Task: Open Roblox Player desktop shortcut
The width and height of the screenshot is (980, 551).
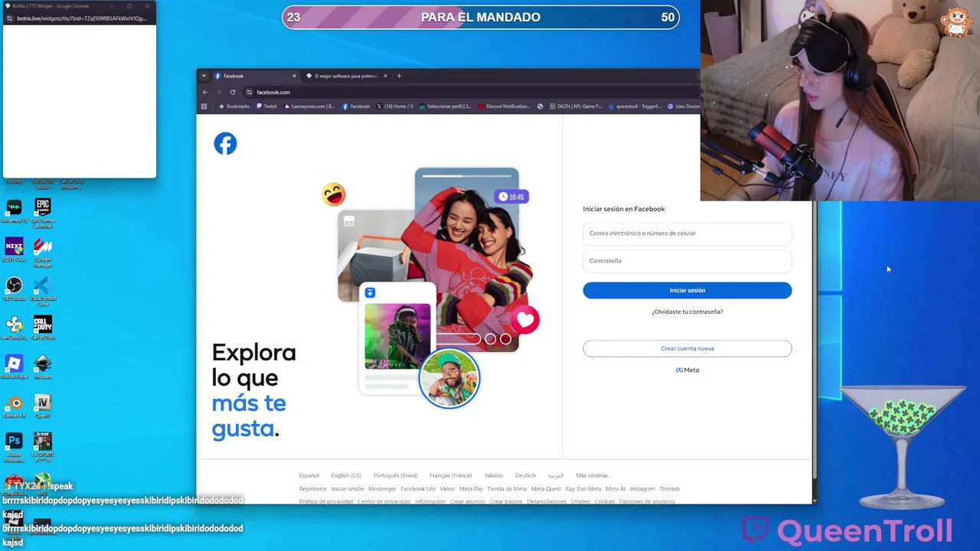Action: coord(14,367)
